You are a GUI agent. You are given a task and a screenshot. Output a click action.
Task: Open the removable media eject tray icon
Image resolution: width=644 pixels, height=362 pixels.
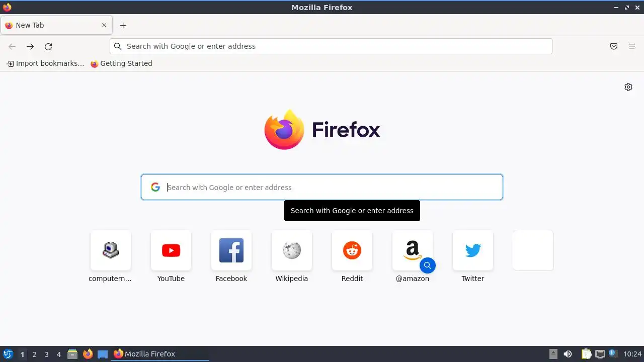coord(553,354)
